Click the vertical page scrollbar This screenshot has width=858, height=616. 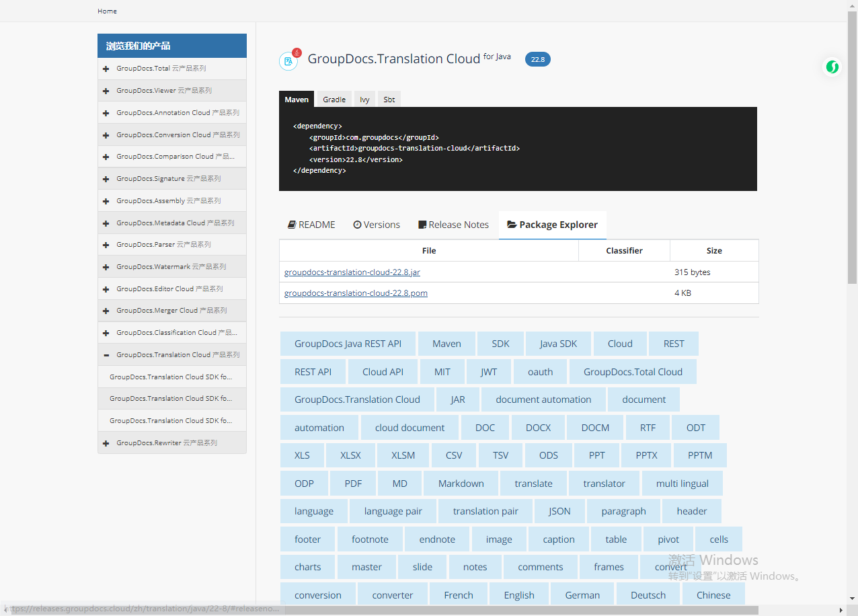(852, 148)
